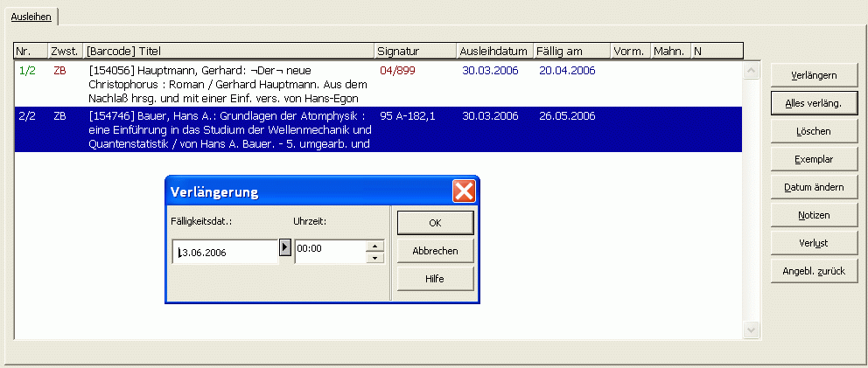Screen dimensions: 868x368
Task: Sort by the Fällig am column header
Action: [572, 52]
